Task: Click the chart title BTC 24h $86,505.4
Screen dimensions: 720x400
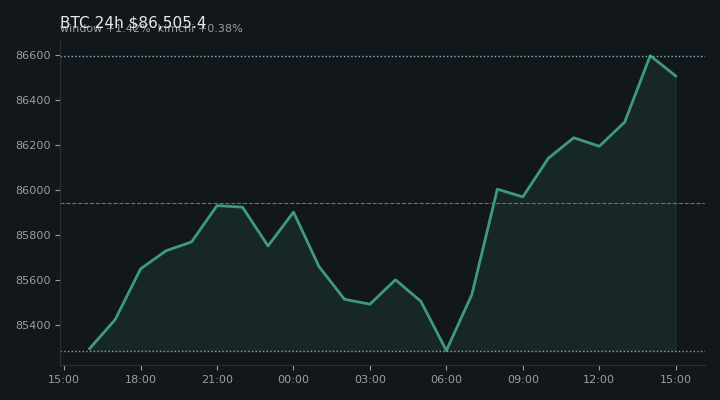Action: click(x=133, y=22)
